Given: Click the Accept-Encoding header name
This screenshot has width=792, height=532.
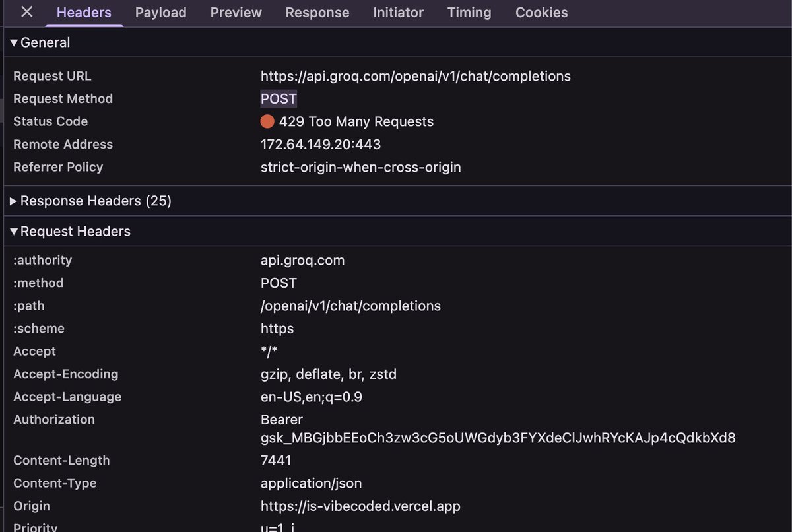Looking at the screenshot, I should pyautogui.click(x=66, y=374).
